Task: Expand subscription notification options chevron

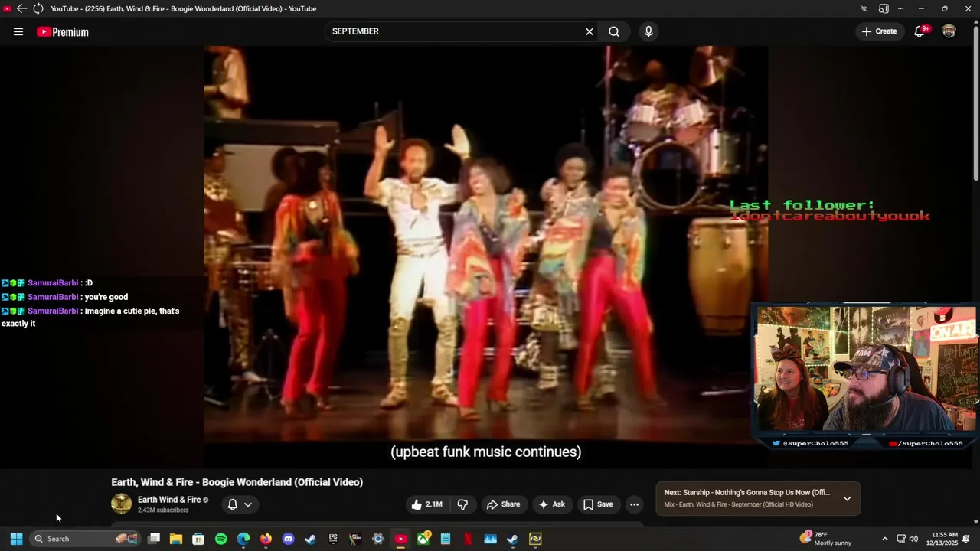Action: point(247,504)
